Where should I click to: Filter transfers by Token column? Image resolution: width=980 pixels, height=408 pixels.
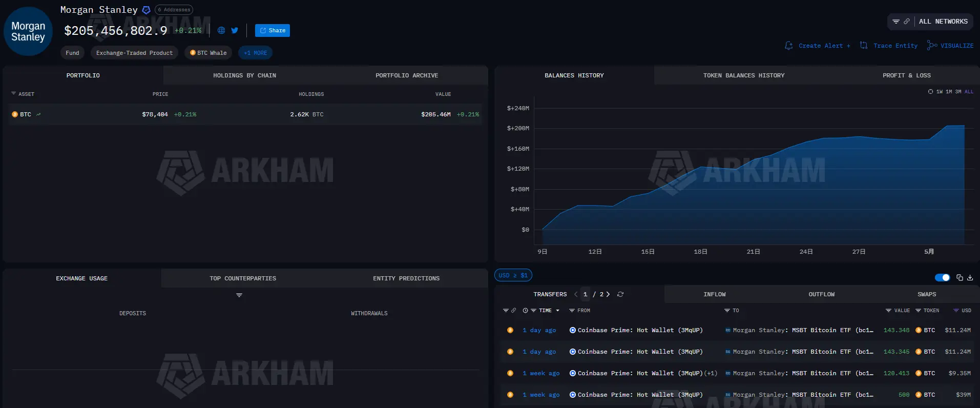[x=919, y=311]
